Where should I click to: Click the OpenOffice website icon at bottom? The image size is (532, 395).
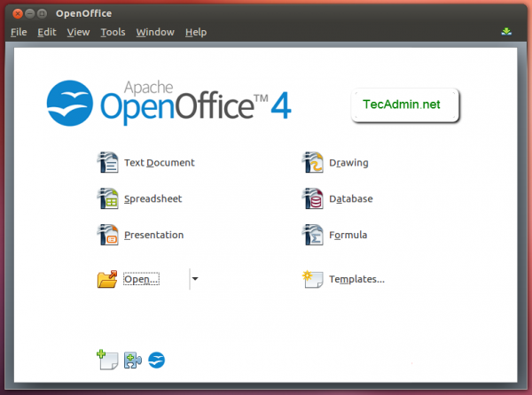pyautogui.click(x=157, y=360)
